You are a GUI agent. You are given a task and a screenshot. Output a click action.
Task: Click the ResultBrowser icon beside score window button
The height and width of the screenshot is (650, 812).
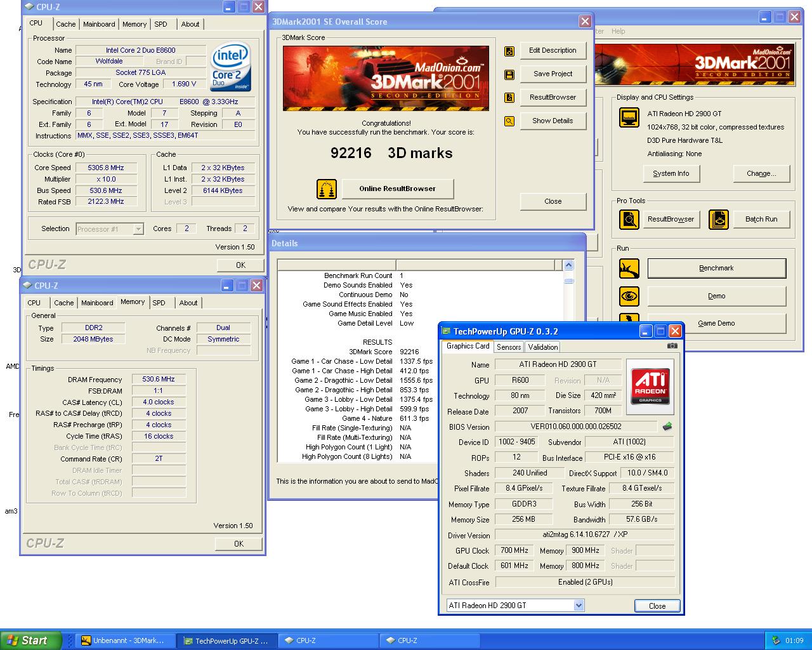point(509,98)
